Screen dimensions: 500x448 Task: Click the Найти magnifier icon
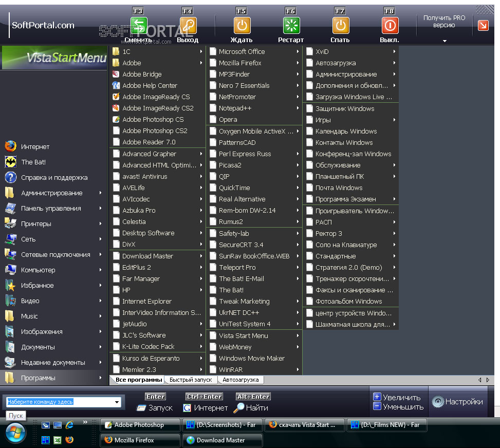click(x=238, y=408)
